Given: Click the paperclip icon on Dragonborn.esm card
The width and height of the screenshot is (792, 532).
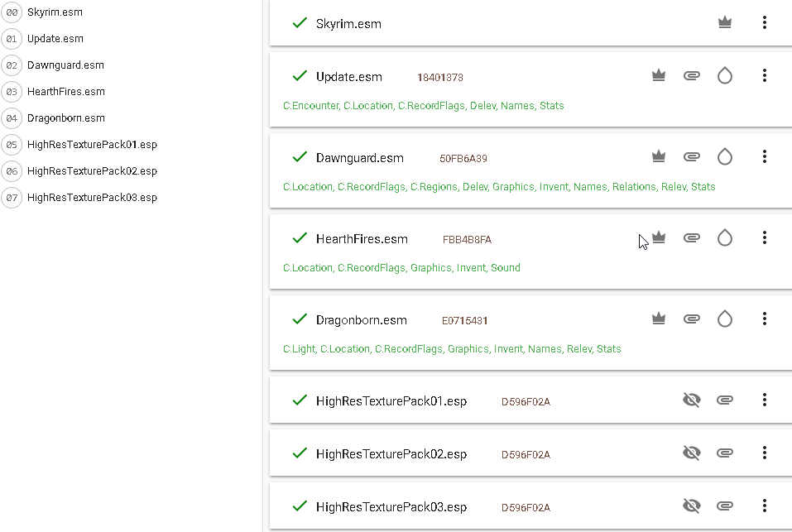Looking at the screenshot, I should pos(692,319).
